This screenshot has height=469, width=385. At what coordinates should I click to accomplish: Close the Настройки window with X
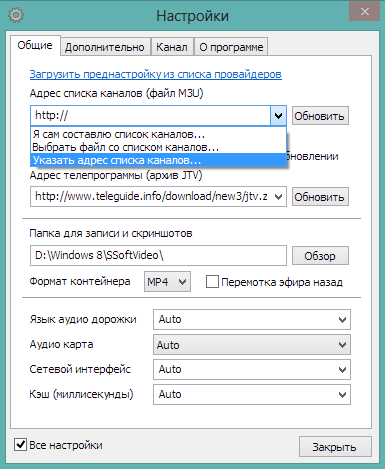click(365, 12)
